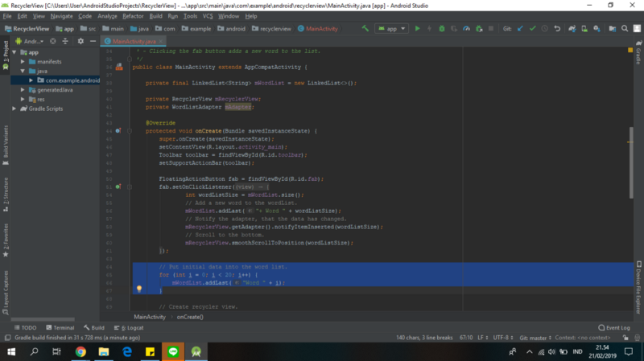This screenshot has width=644, height=361.
Task: Toggle the Structure tool window
Action: pyautogui.click(x=6, y=195)
